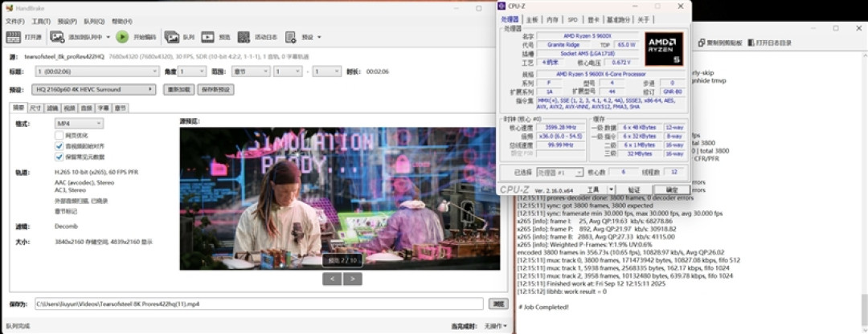Viewport: 868px width, 334px height.
Task: Expand the toolbar Presets (预设) dropdown arrow
Action: click(x=319, y=37)
